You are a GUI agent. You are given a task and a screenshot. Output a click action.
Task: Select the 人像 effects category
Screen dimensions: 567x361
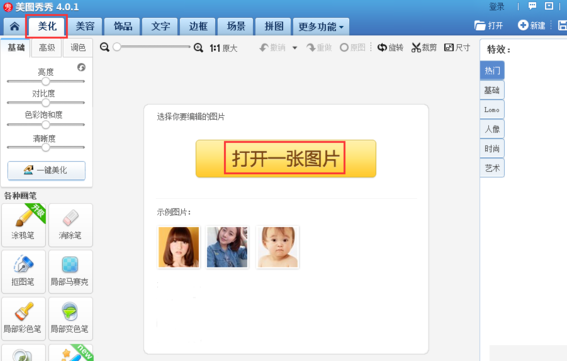pos(492,129)
